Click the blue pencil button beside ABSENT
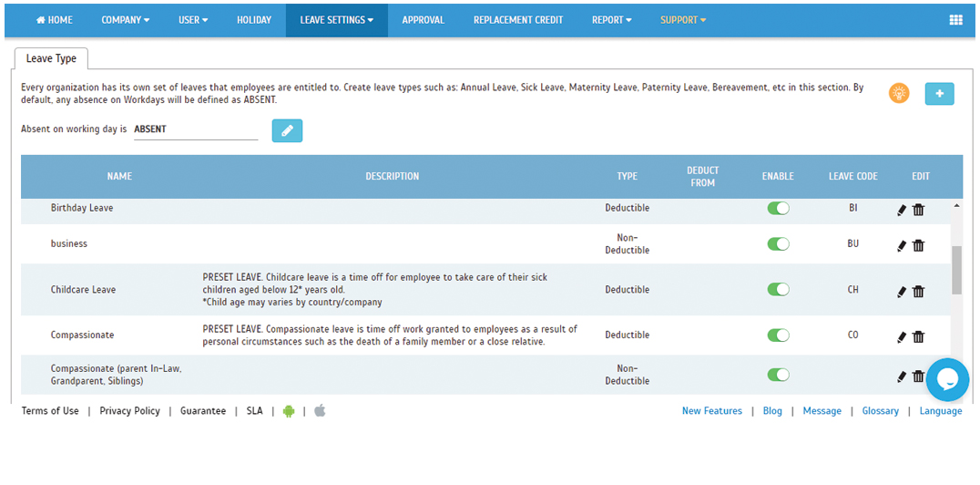Image resolution: width=980 pixels, height=485 pixels. [287, 130]
